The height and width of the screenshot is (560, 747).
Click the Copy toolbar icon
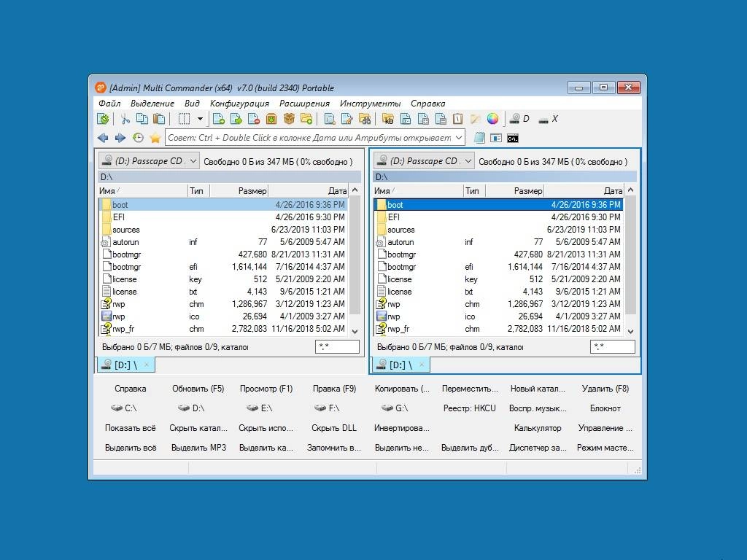tap(142, 119)
